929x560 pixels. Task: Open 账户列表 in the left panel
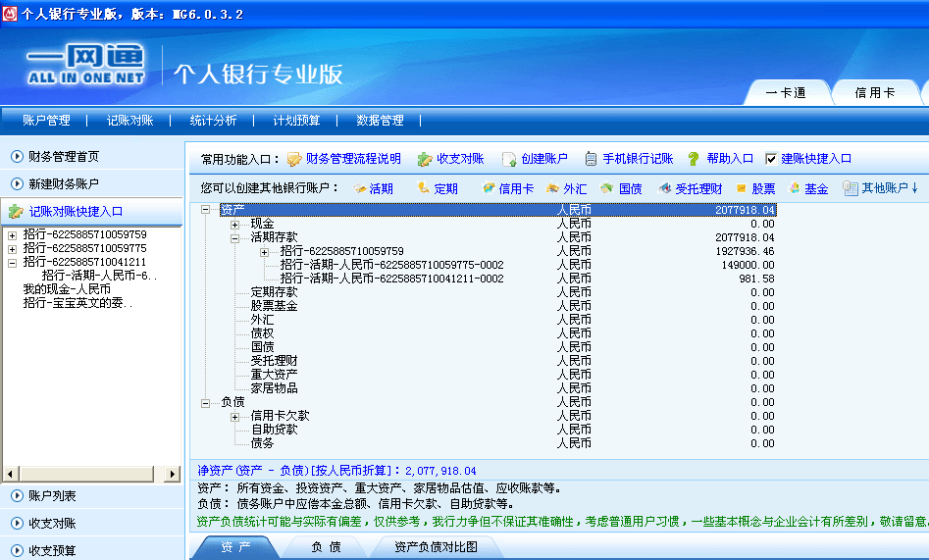coord(52,496)
